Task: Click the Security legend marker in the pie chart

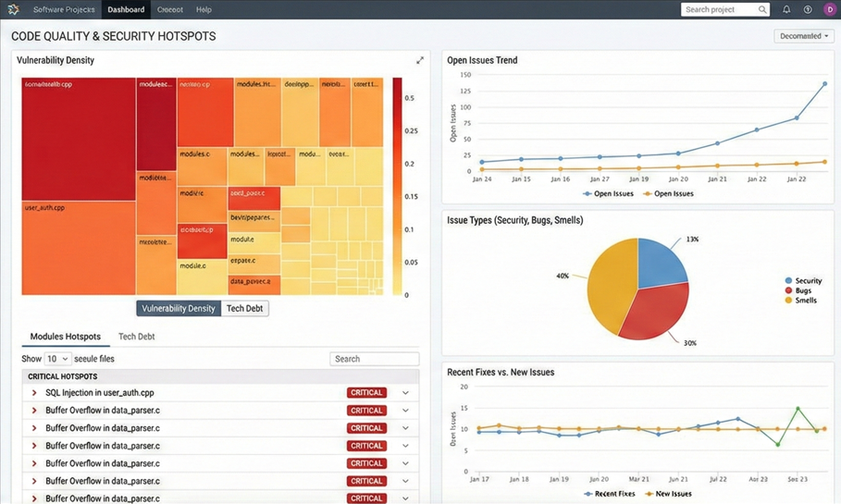Action: click(x=788, y=280)
